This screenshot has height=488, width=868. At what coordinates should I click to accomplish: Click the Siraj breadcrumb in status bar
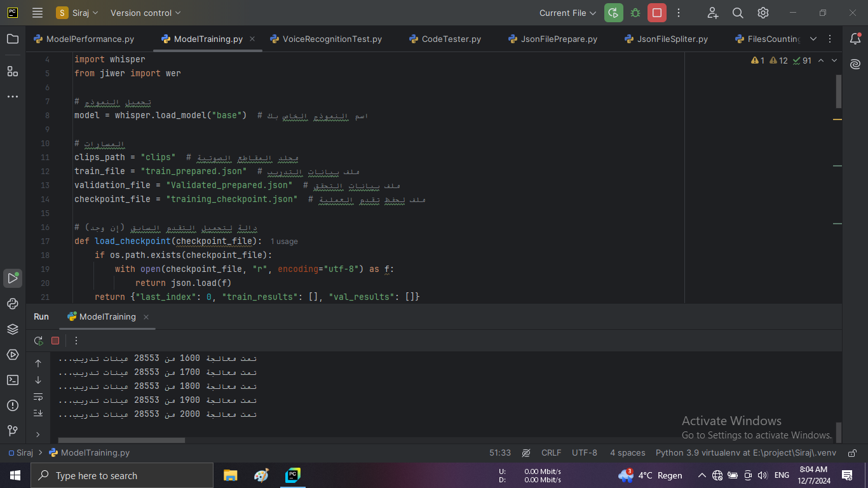click(x=20, y=453)
